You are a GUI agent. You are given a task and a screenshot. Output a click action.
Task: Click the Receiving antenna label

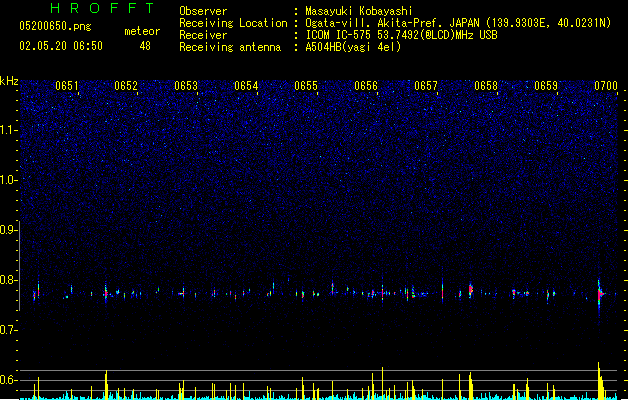tap(230, 47)
